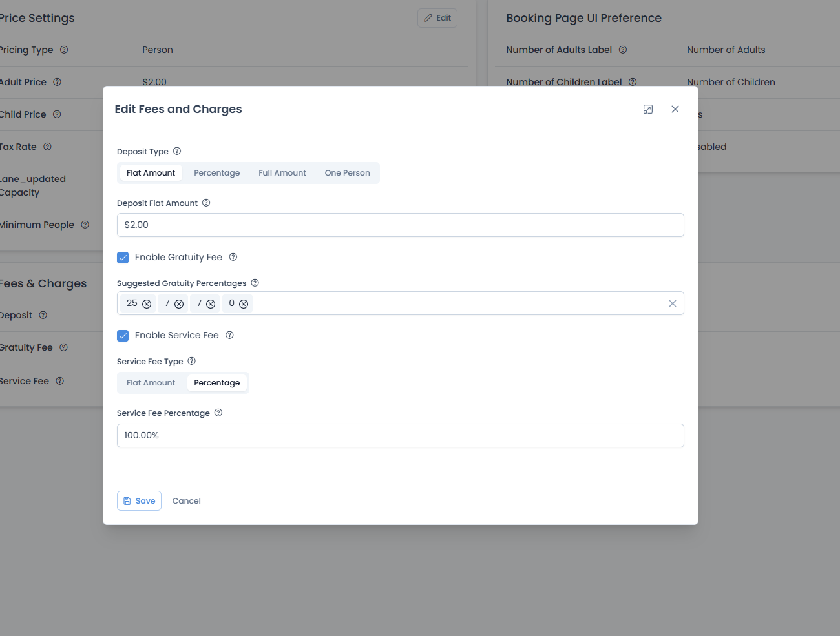Click help icon beside Pricing Type
The width and height of the screenshot is (840, 636).
[64, 50]
